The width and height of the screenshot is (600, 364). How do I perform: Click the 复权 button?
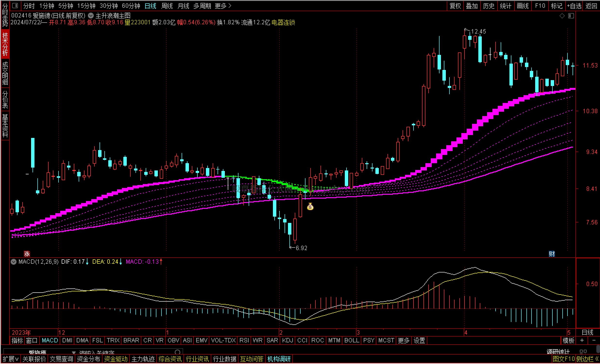455,6
